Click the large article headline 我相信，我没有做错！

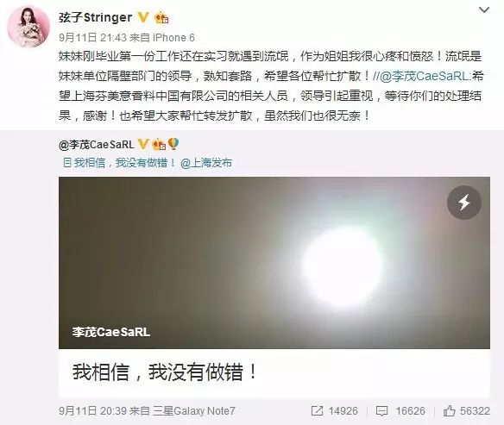165,372
